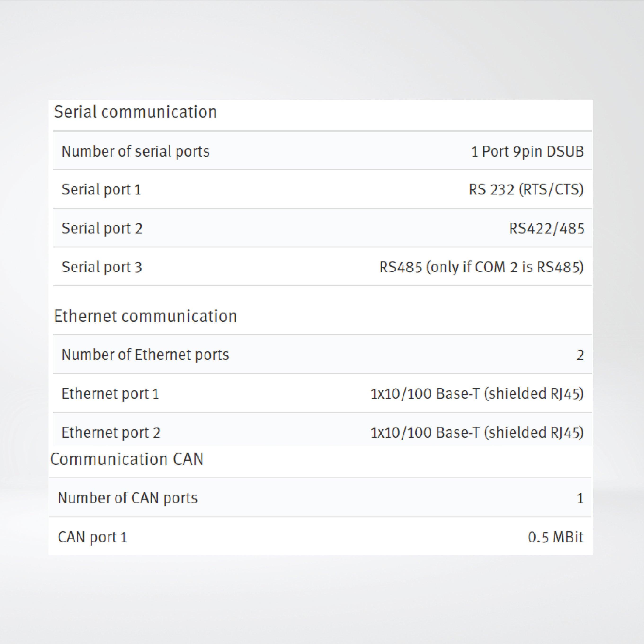Click the RS422/485 value text

547,229
